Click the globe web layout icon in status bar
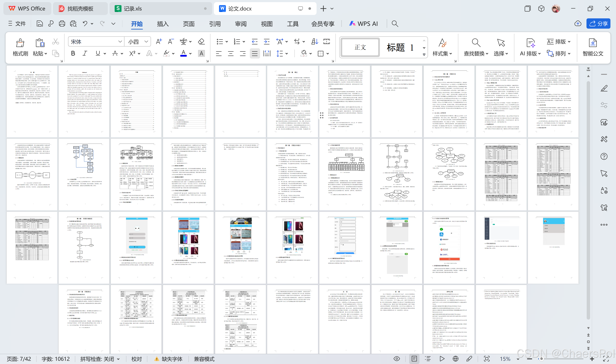The width and height of the screenshot is (616, 364). click(x=455, y=359)
